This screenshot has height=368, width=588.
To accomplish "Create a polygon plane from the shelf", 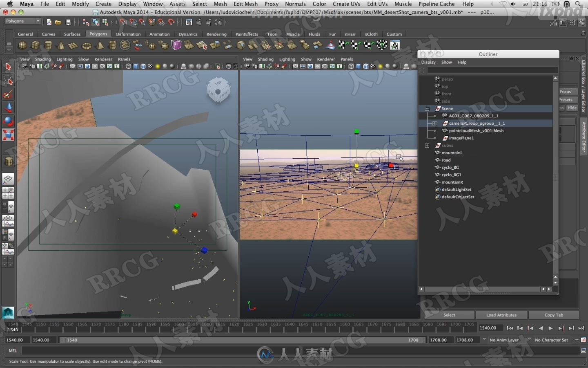I will (x=73, y=45).
